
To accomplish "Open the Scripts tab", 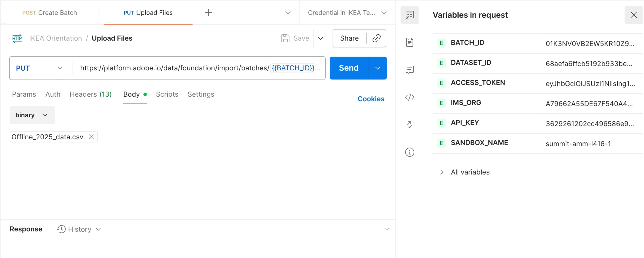I will [167, 94].
